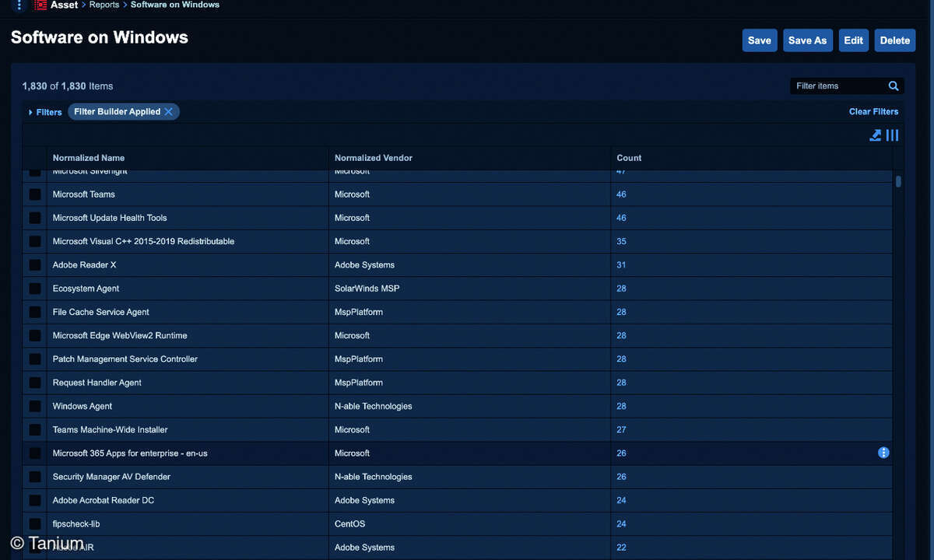This screenshot has width=934, height=560.
Task: Click N-able Technologies in Windows Agent row
Action: coord(374,406)
